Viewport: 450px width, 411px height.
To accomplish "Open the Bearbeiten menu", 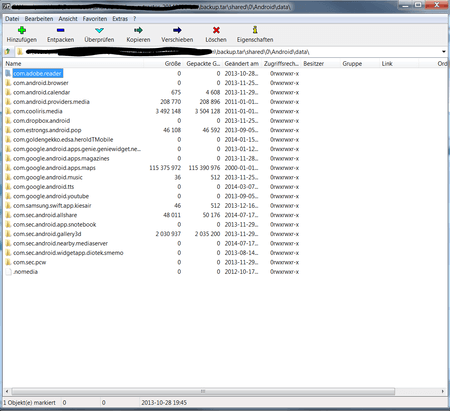I will click(x=39, y=19).
